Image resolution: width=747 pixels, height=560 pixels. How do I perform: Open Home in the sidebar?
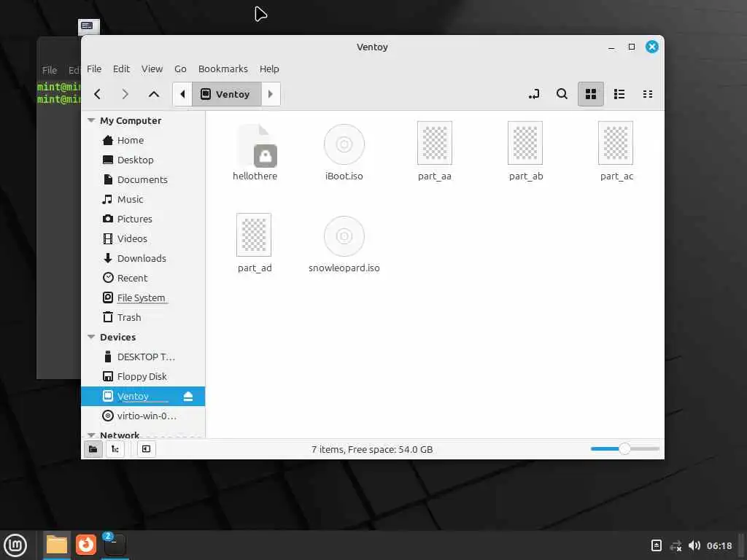[143, 141]
